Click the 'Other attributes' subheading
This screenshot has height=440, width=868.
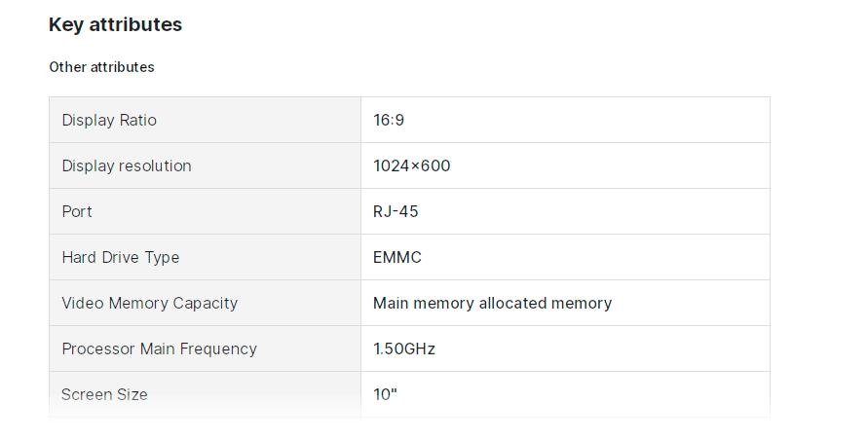coord(101,67)
